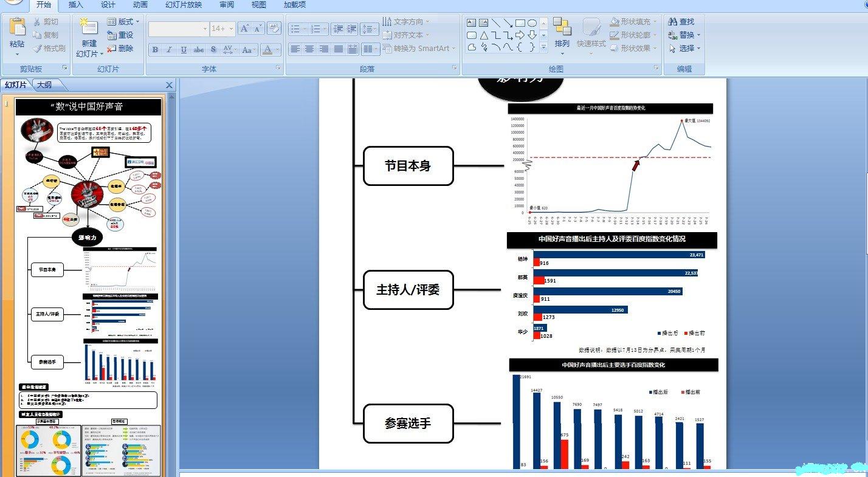Open the 形状效果 shape effects menu
The height and width of the screenshot is (477, 868).
coord(633,49)
